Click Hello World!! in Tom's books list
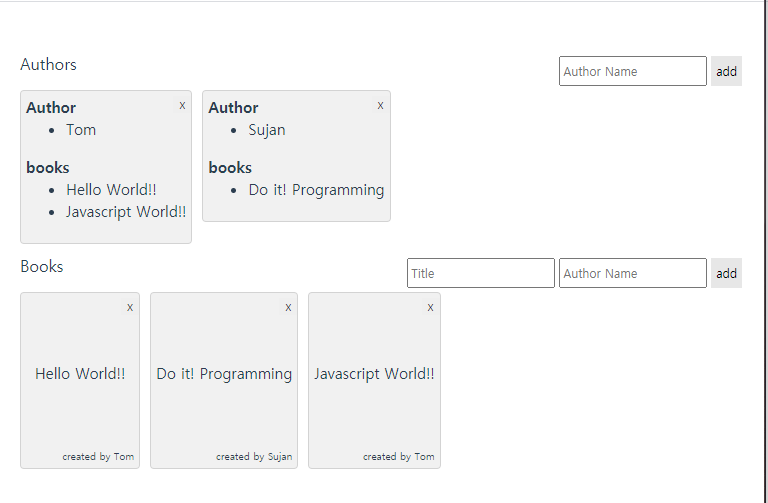The height and width of the screenshot is (503, 768). tap(111, 190)
